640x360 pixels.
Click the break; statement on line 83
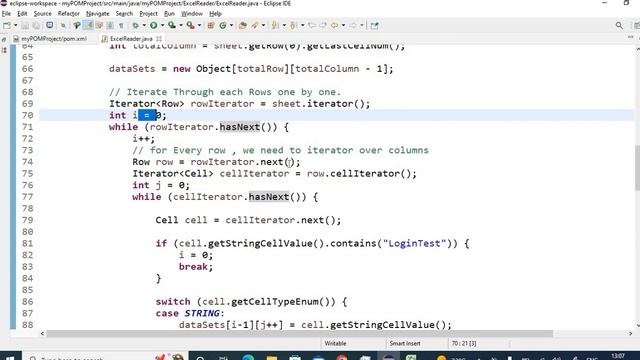(196, 267)
